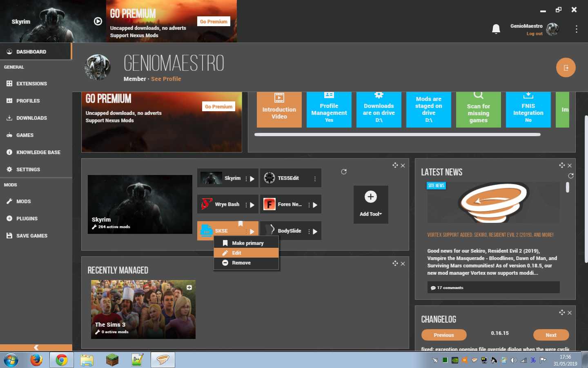Select Make primary from context menu
Screen dimensions: 588x368
[246, 243]
